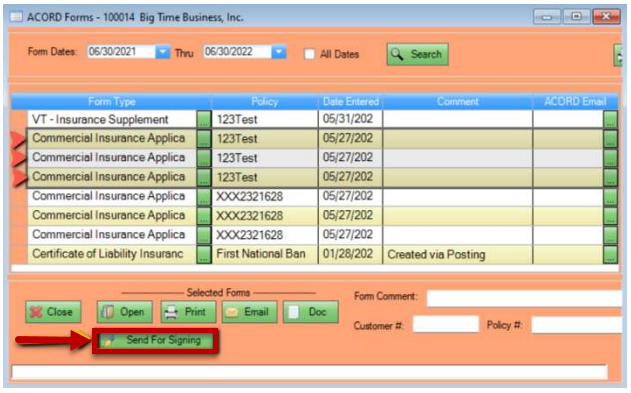Screen dimensions: 631x393
Task: Click the 05/31/202 date cell
Action: [350, 119]
